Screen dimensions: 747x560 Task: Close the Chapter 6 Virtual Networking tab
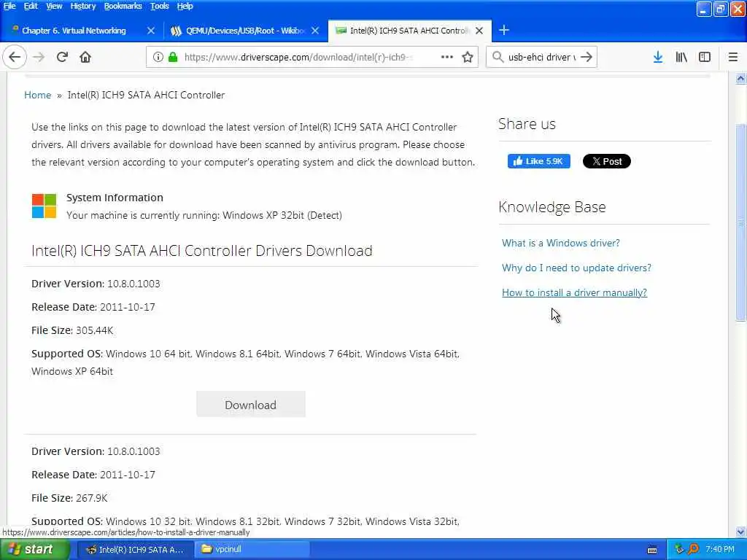point(150,31)
